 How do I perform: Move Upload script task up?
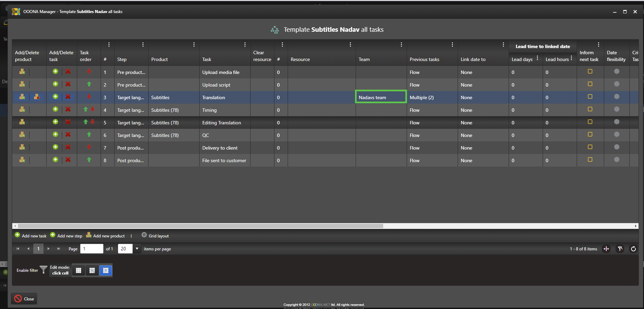tap(89, 84)
